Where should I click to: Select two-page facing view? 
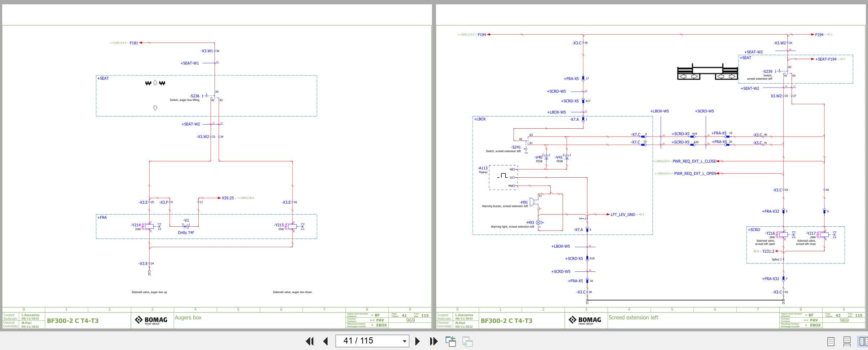(x=863, y=341)
